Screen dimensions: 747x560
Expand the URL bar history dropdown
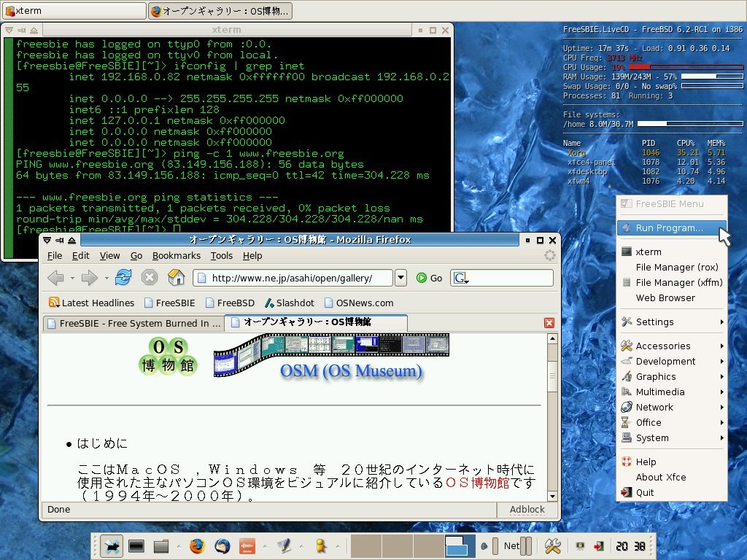(400, 278)
